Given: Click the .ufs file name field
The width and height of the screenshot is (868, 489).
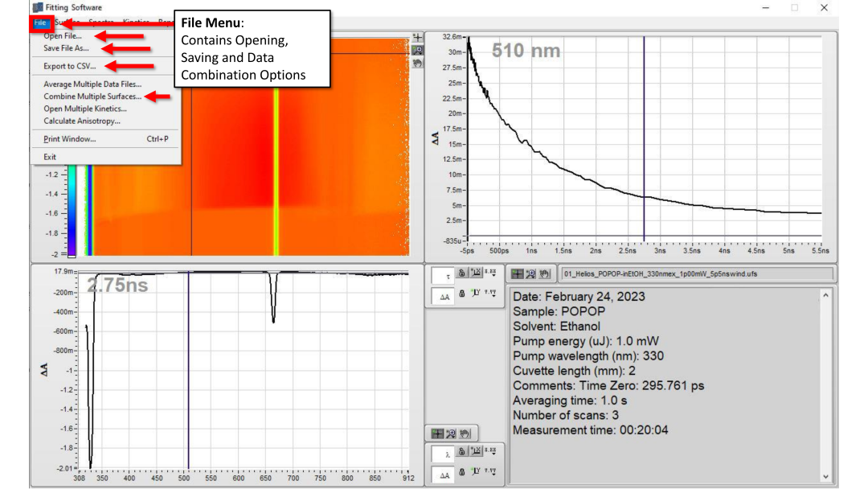Looking at the screenshot, I should [x=696, y=273].
